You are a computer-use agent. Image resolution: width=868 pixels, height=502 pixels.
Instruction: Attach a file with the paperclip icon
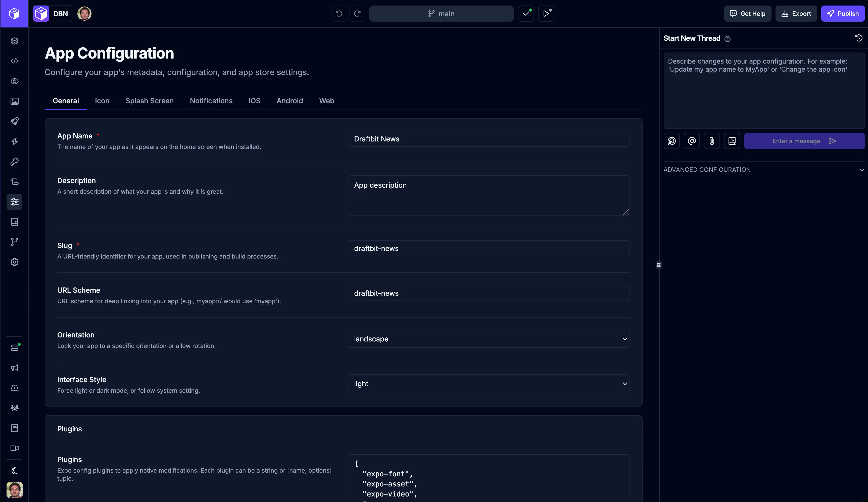pyautogui.click(x=712, y=141)
